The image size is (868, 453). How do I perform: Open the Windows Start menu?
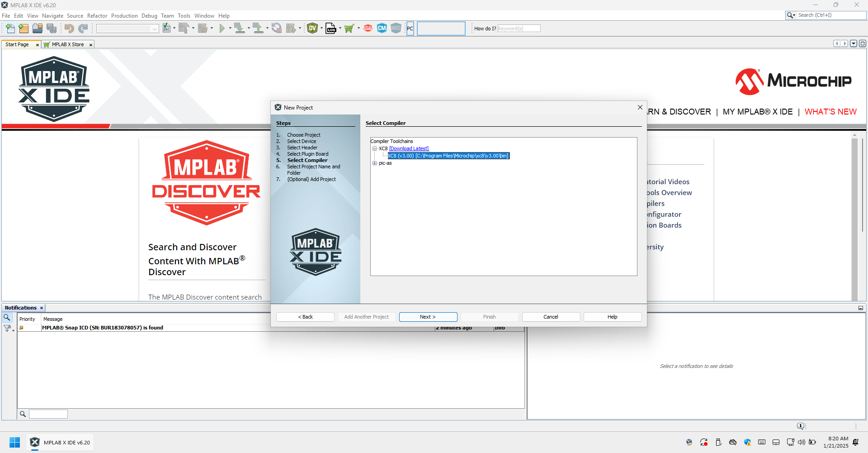pos(15,442)
